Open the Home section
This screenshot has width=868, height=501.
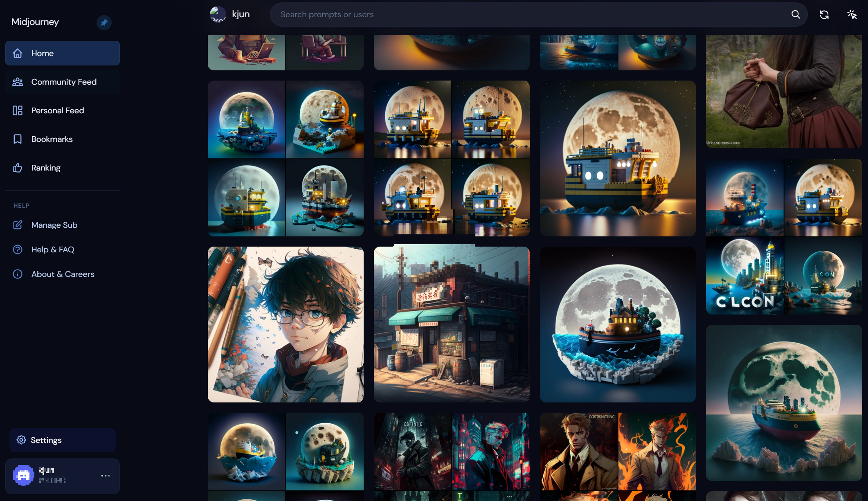click(x=62, y=53)
